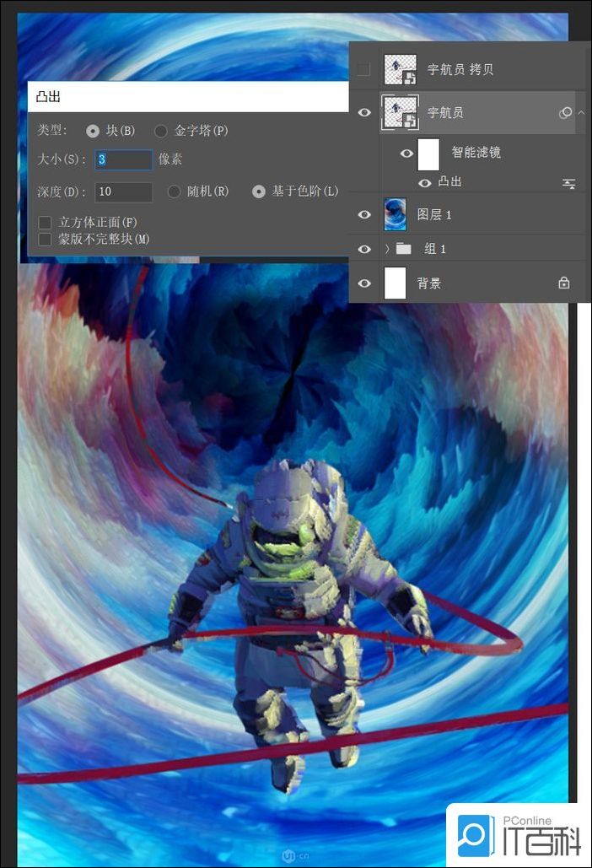Click the 凸出 dialog title bar

click(188, 97)
